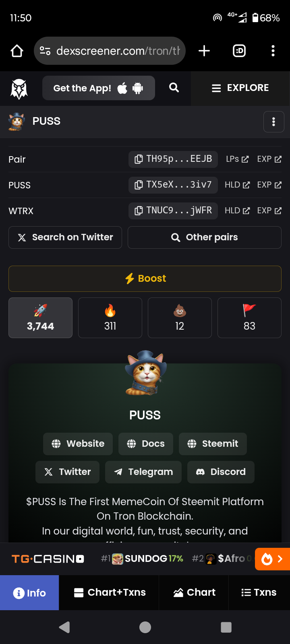Select the poop reaction showing 12
The height and width of the screenshot is (644, 290).
click(180, 318)
